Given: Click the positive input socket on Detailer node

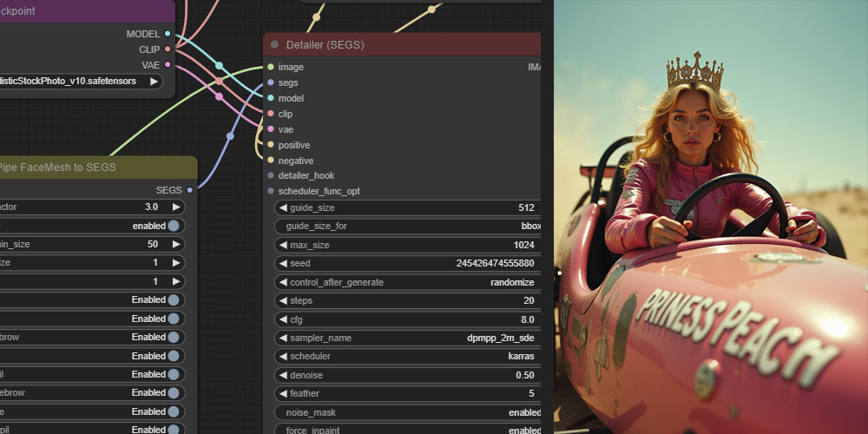Looking at the screenshot, I should click(270, 144).
